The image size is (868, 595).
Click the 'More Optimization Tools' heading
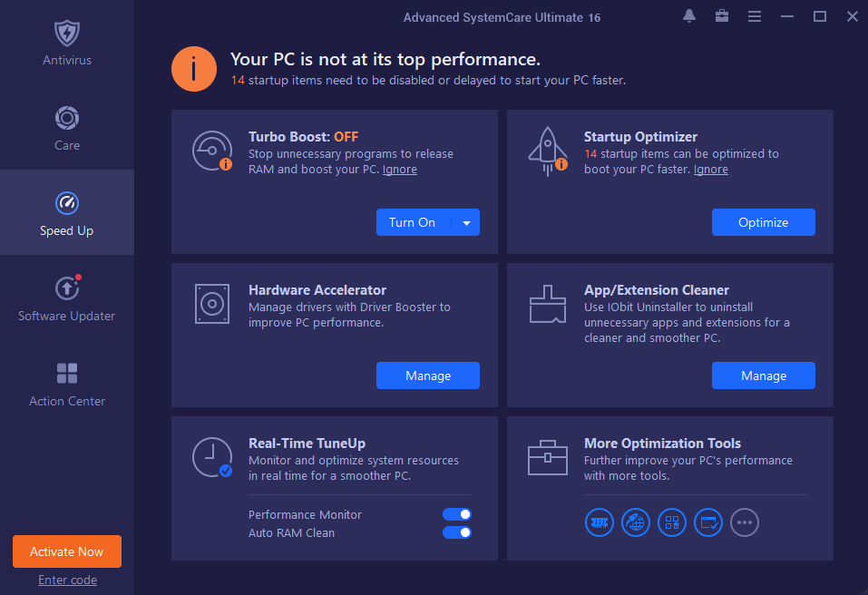tap(663, 444)
